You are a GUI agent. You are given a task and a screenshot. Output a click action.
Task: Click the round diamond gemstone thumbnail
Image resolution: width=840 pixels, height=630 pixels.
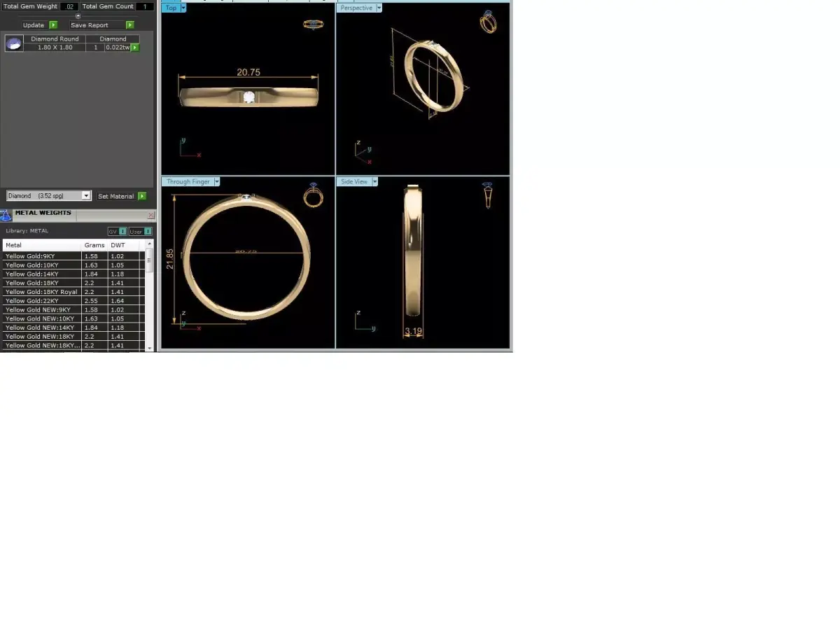pyautogui.click(x=14, y=43)
